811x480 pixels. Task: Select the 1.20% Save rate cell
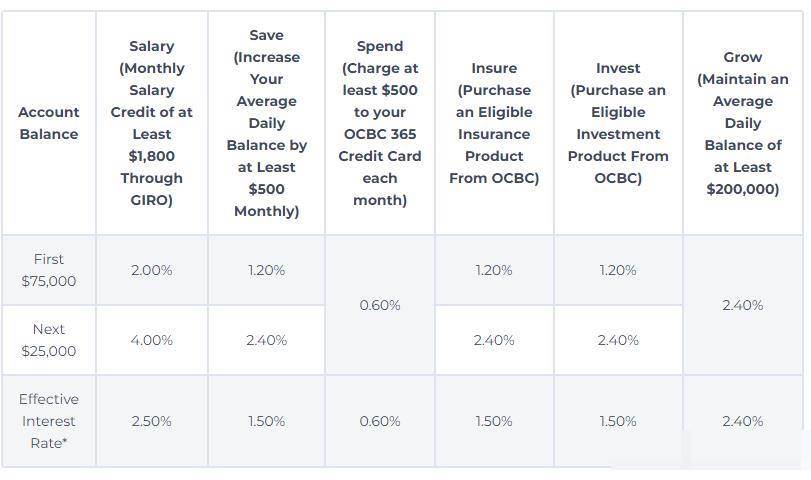[x=266, y=270]
